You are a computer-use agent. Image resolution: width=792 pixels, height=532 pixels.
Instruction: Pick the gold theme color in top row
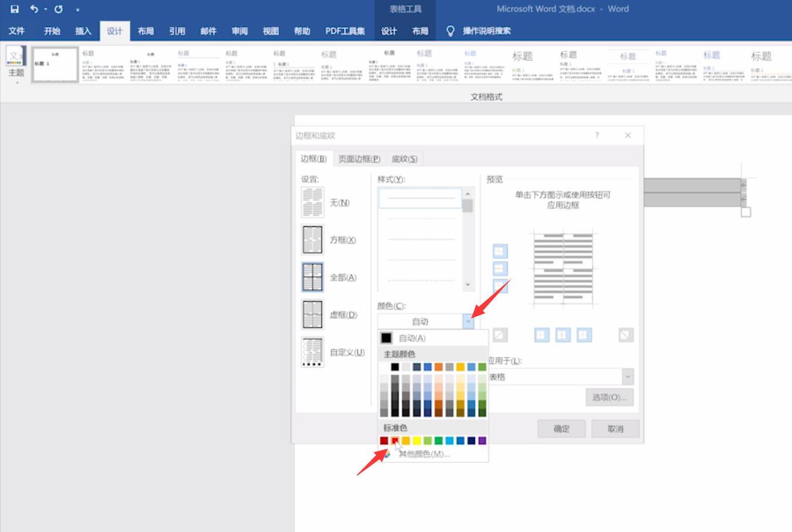(x=461, y=367)
